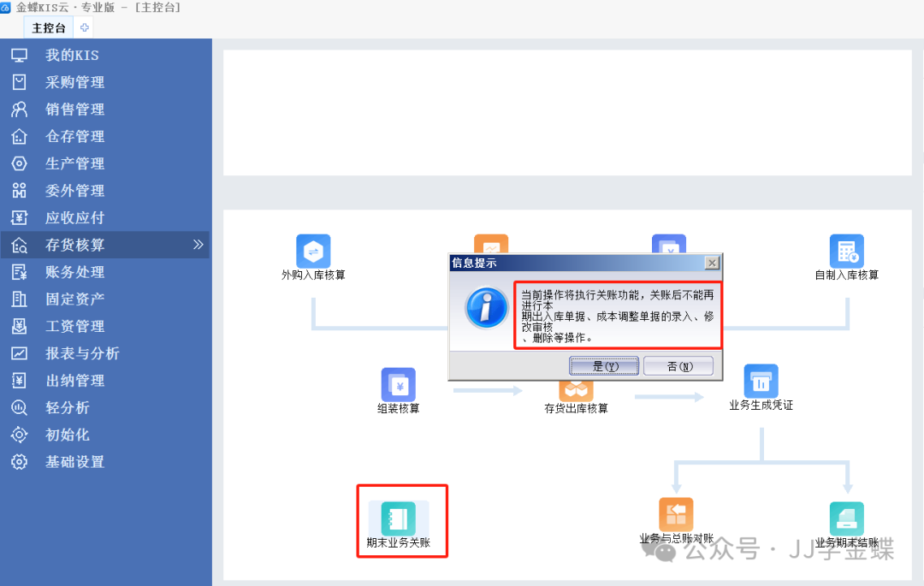Open 账务处理 sidebar module
924x586 pixels.
[74, 272]
